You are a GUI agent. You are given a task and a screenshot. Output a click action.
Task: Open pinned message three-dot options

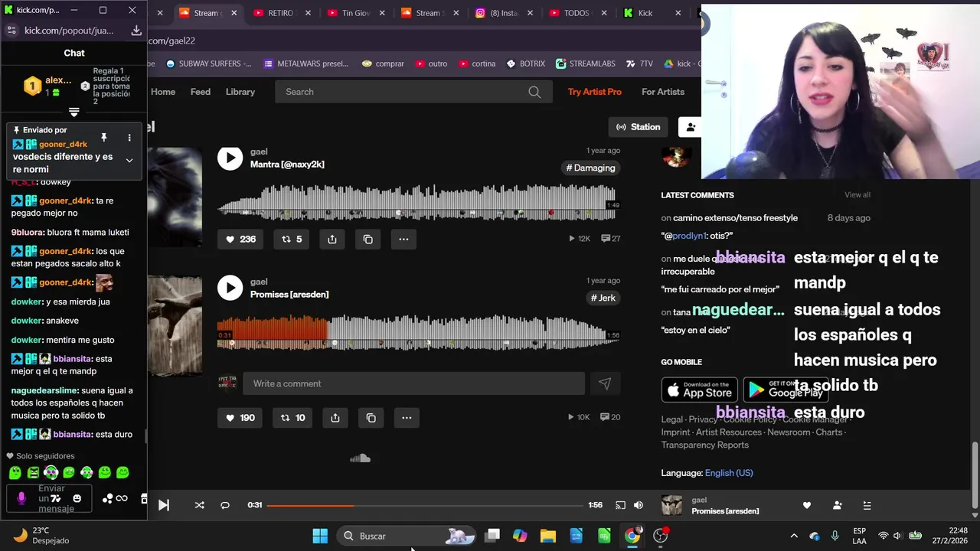click(129, 138)
